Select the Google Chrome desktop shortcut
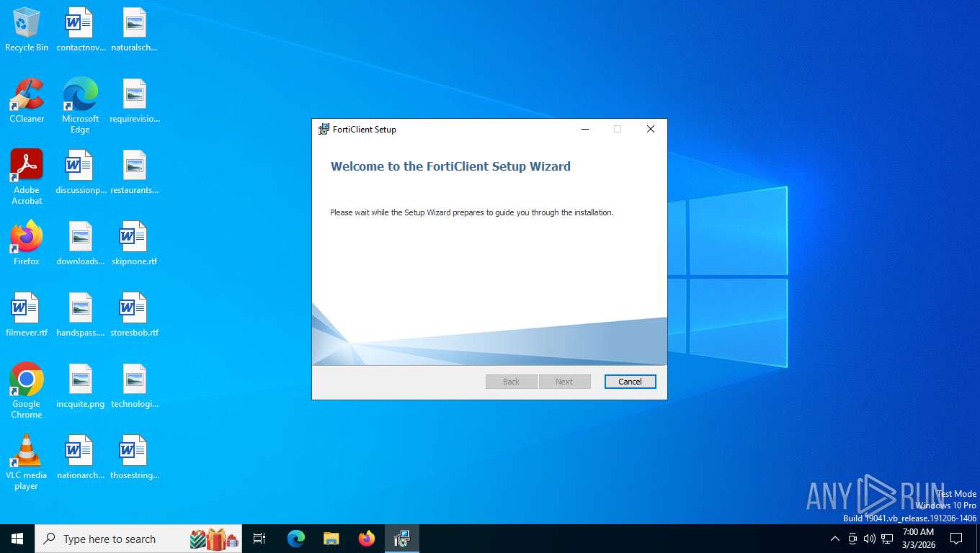Image resolution: width=980 pixels, height=553 pixels. (x=27, y=391)
